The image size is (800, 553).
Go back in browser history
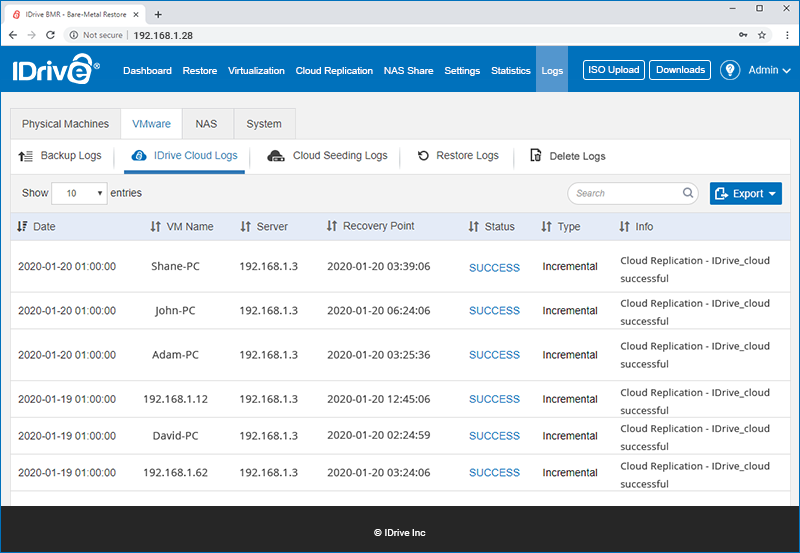13,35
